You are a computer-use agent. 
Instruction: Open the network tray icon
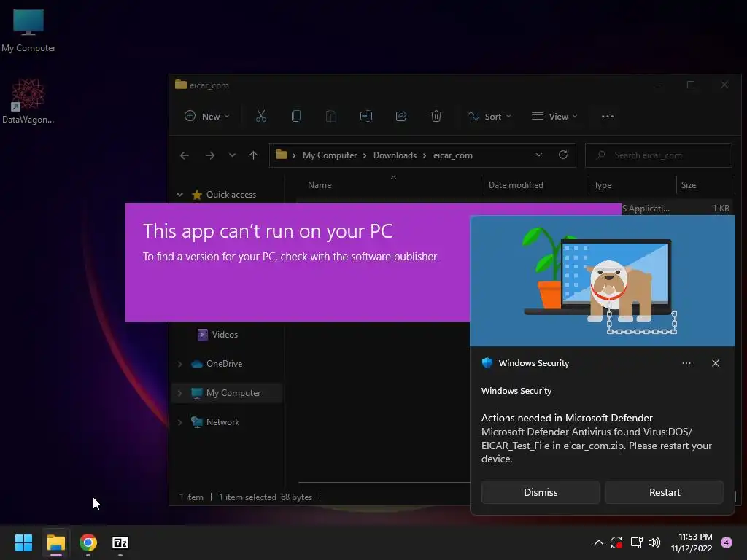click(636, 542)
